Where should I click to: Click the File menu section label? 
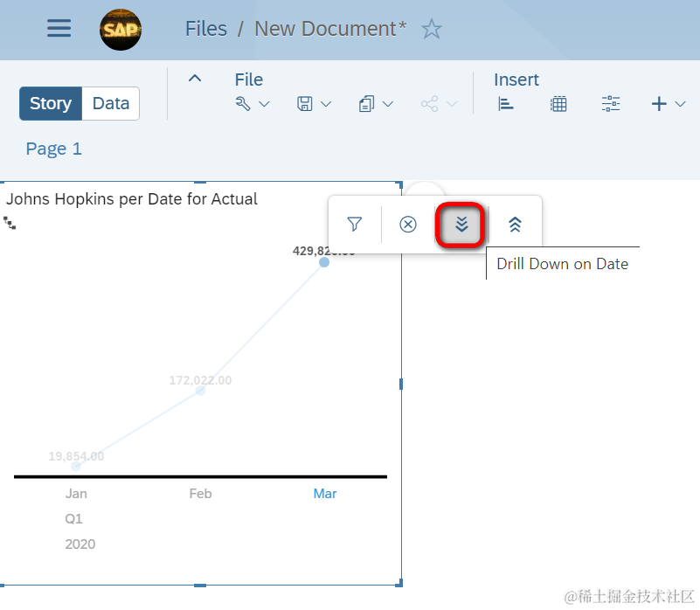[x=249, y=80]
